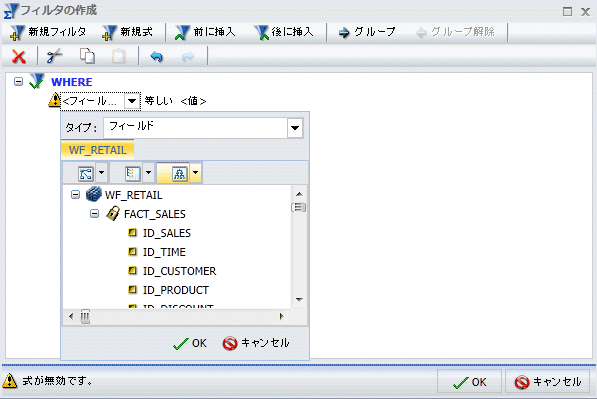Viewport: 597px width, 399px height.
Task: Click the グループ button
Action: click(367, 32)
